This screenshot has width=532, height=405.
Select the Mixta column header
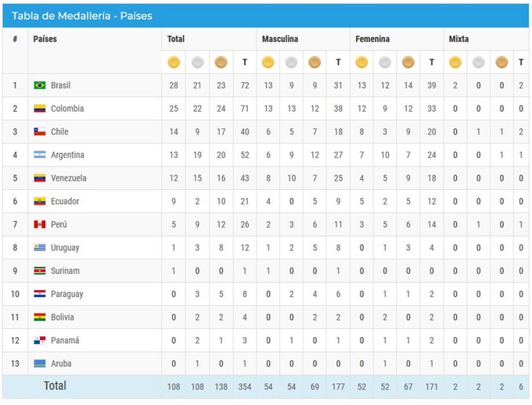click(458, 39)
